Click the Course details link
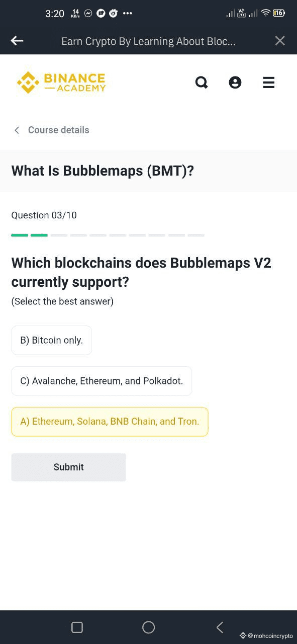This screenshot has height=644, width=297. 58,130
